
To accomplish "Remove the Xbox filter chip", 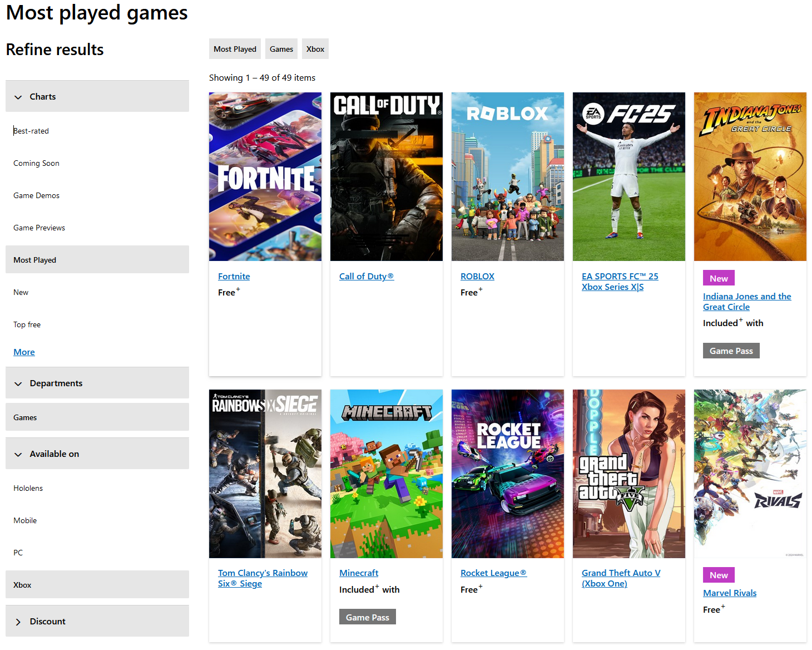I will [x=315, y=49].
